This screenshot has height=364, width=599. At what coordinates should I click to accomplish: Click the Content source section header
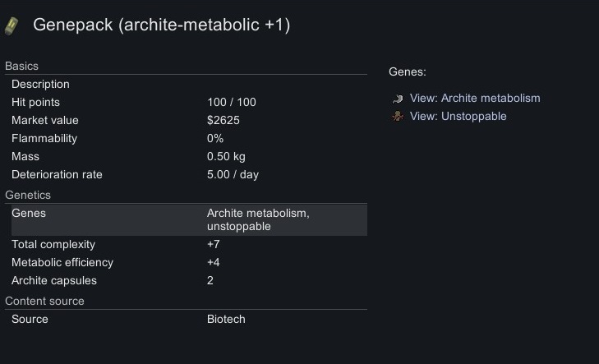[44, 302]
